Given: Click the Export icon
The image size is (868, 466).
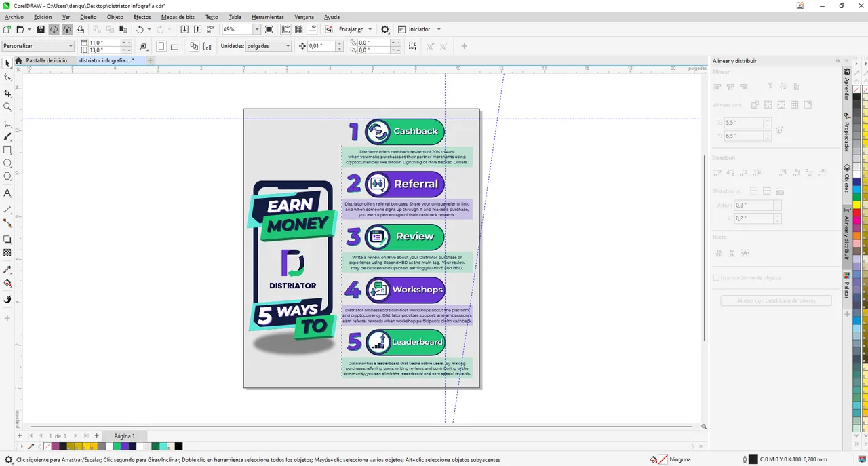Looking at the screenshot, I should 197,29.
